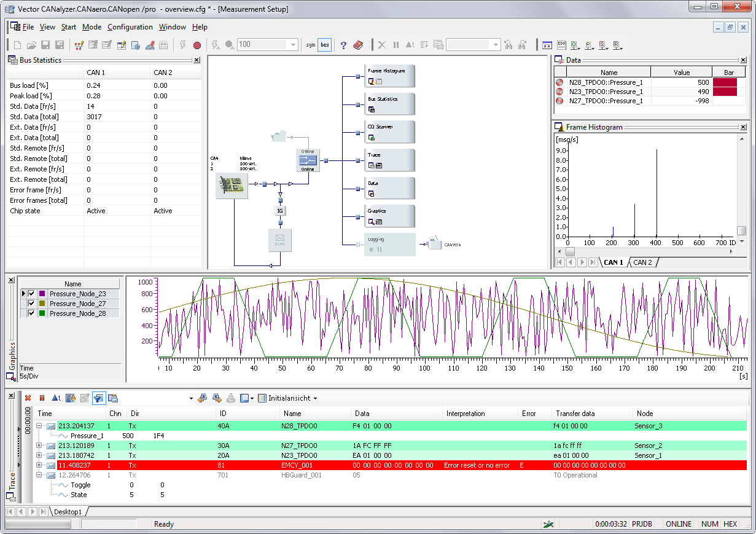Image resolution: width=756 pixels, height=534 pixels.
Task: Open the Initialansicht view dropdown
Action: click(x=315, y=398)
